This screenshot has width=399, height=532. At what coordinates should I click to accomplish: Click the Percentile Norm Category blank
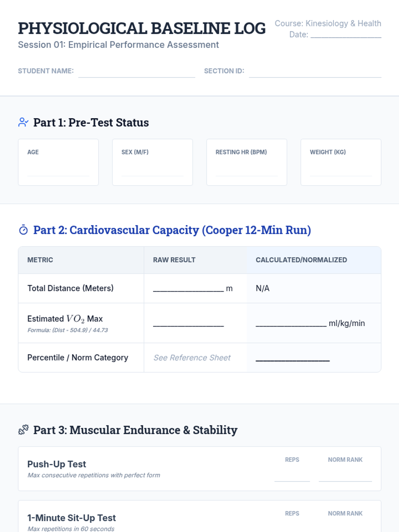[x=293, y=358]
